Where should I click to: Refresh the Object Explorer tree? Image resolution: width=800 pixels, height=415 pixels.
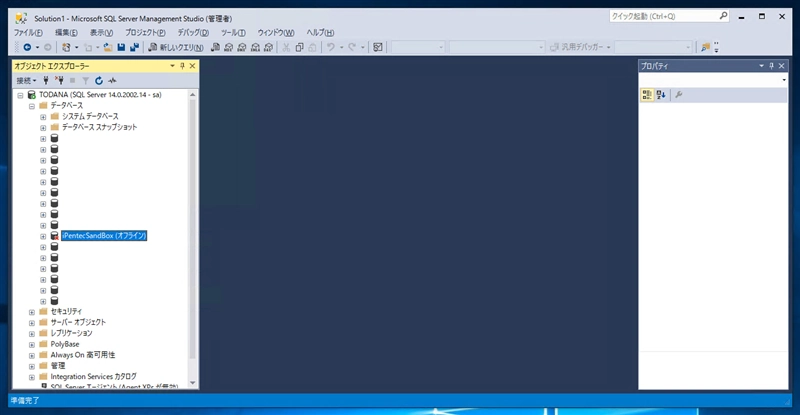(99, 80)
